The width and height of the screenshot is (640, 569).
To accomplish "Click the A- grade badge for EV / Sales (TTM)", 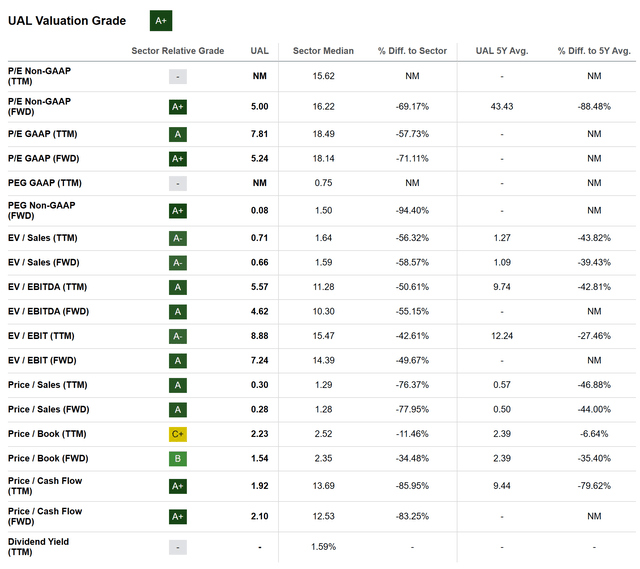I will pos(178,238).
